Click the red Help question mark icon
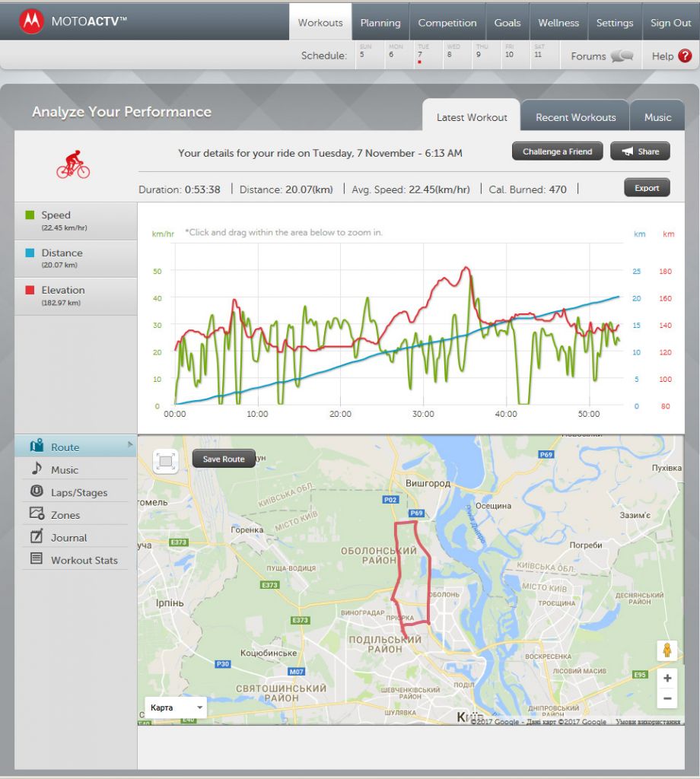This screenshot has height=779, width=700. (685, 56)
